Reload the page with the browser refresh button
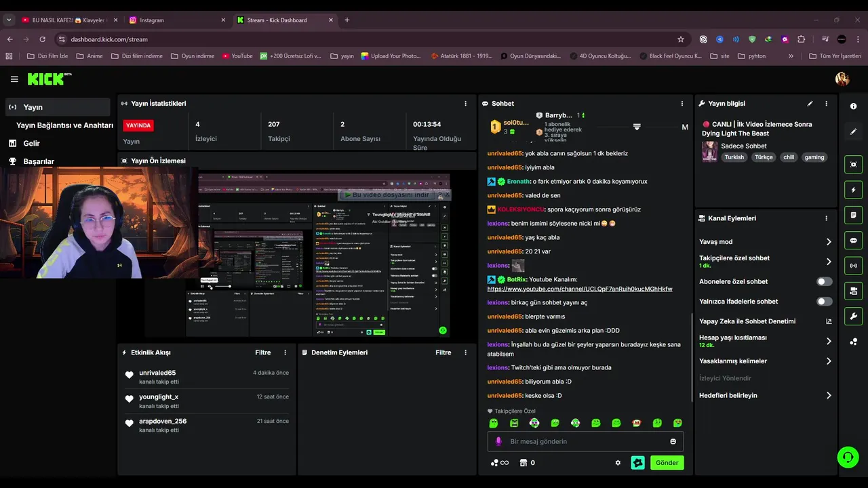The image size is (868, 488). coord(43,39)
